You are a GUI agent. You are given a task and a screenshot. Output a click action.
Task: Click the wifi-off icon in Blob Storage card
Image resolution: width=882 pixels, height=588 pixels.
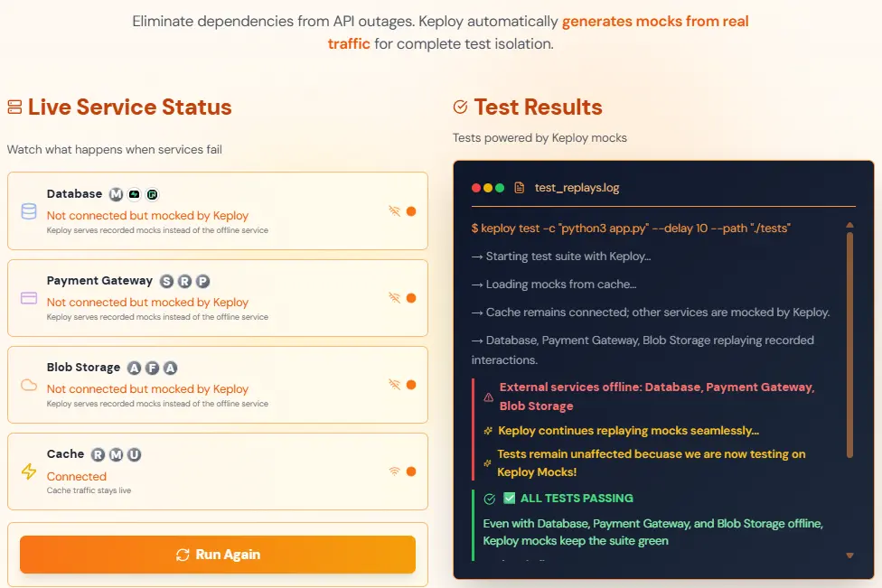[x=394, y=384]
